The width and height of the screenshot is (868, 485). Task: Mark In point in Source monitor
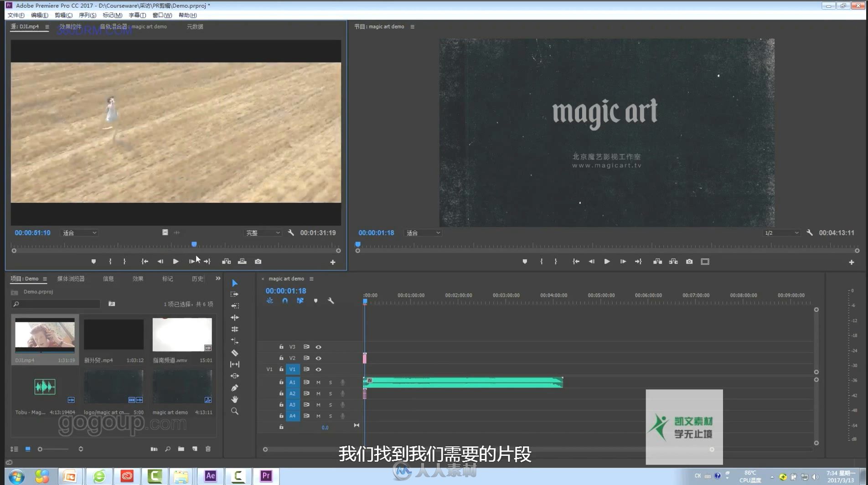click(x=110, y=262)
